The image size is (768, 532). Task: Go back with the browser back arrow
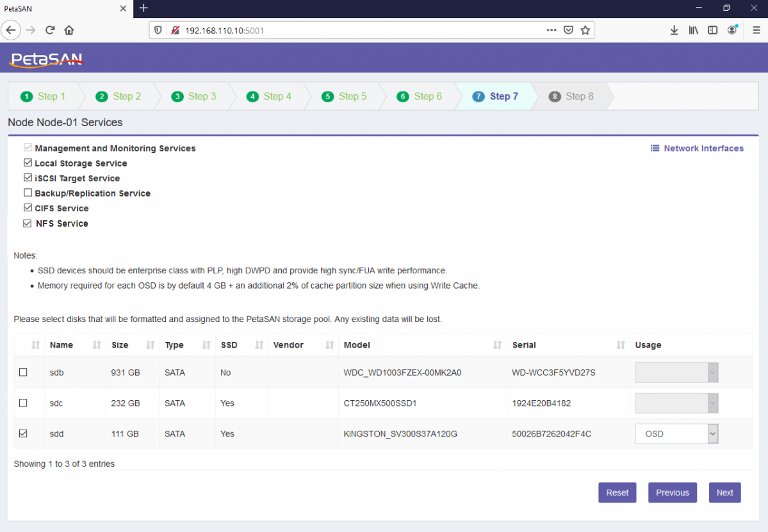click(11, 30)
